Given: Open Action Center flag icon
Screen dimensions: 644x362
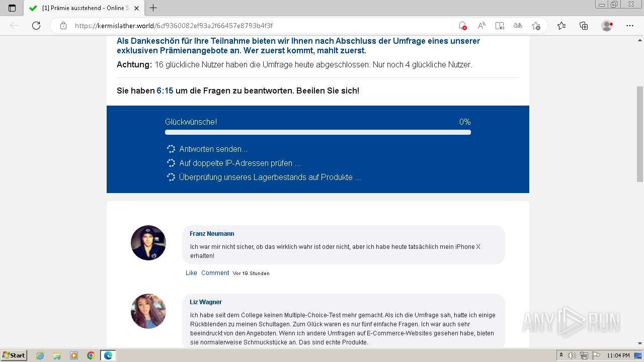Looking at the screenshot, I should click(595, 355).
